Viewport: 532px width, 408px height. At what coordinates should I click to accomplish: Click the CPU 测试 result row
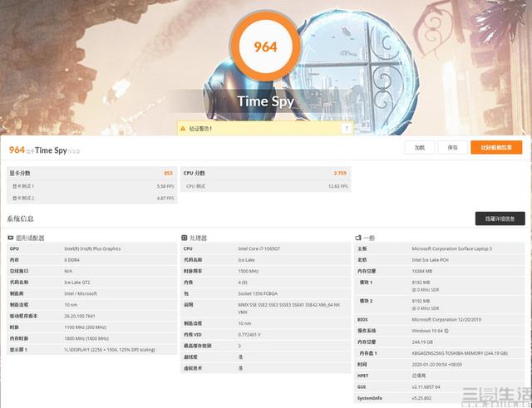pyautogui.click(x=264, y=186)
